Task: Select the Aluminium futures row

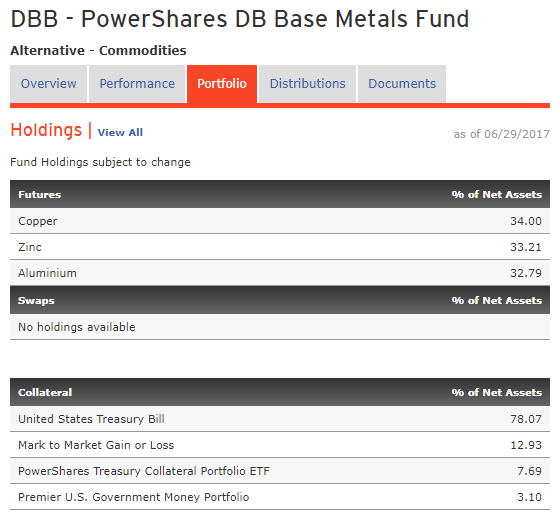Action: (280, 273)
